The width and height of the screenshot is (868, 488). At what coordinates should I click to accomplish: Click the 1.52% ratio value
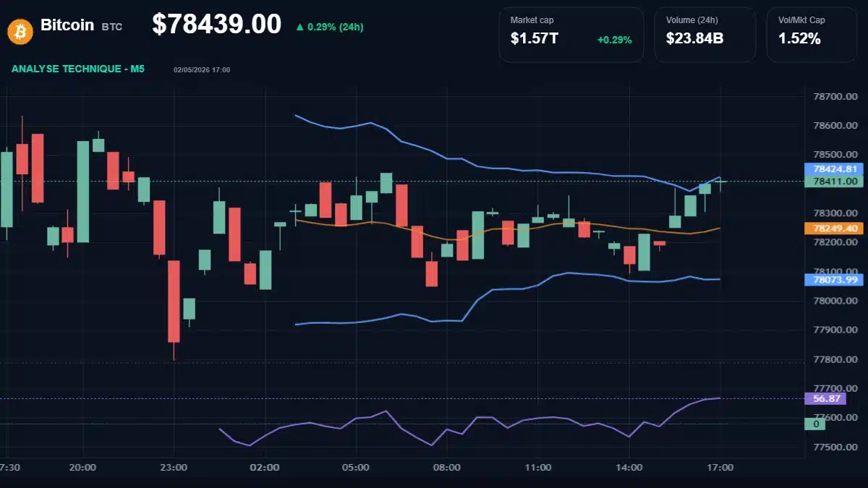tap(799, 39)
